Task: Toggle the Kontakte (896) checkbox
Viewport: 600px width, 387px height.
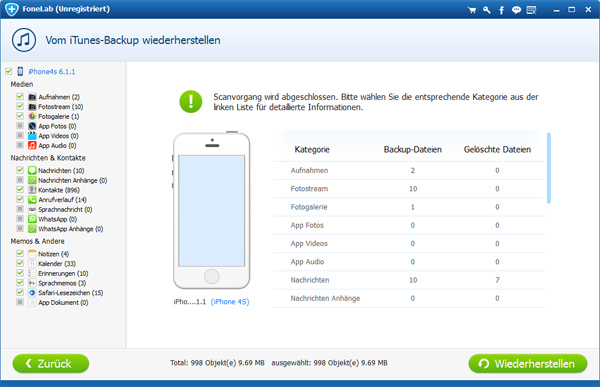Action: coord(20,189)
